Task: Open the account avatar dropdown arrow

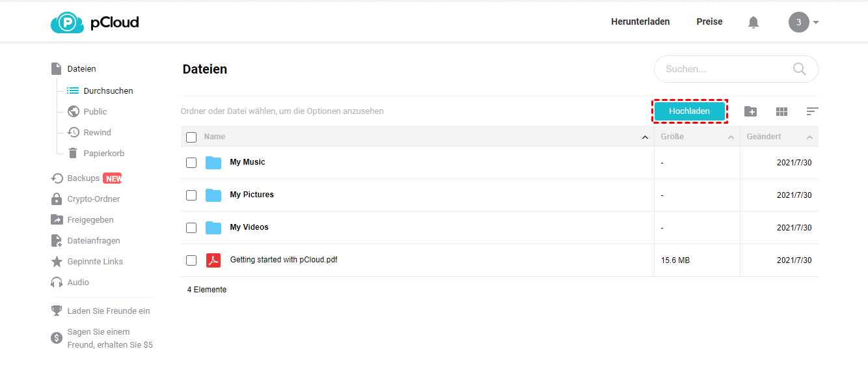Action: (x=816, y=22)
